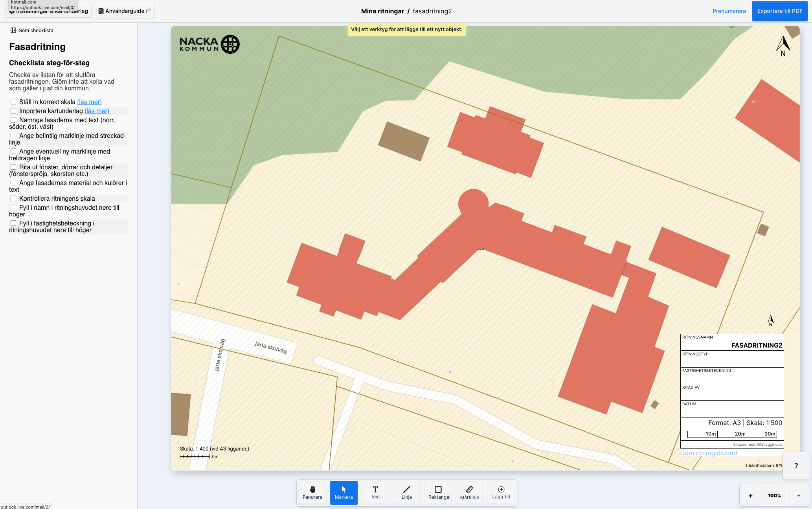Activate the Måttlinje measuring tool
Image resolution: width=812 pixels, height=509 pixels.
pyautogui.click(x=469, y=493)
